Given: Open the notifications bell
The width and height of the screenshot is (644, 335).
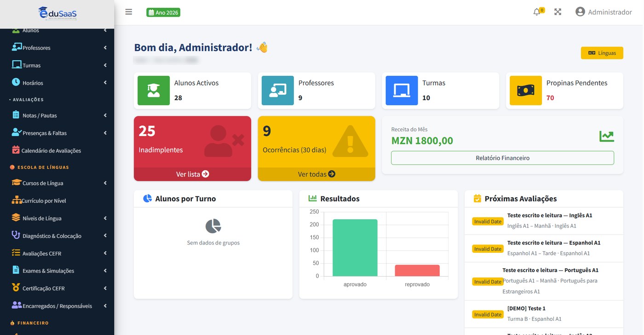Looking at the screenshot, I should click(x=537, y=12).
